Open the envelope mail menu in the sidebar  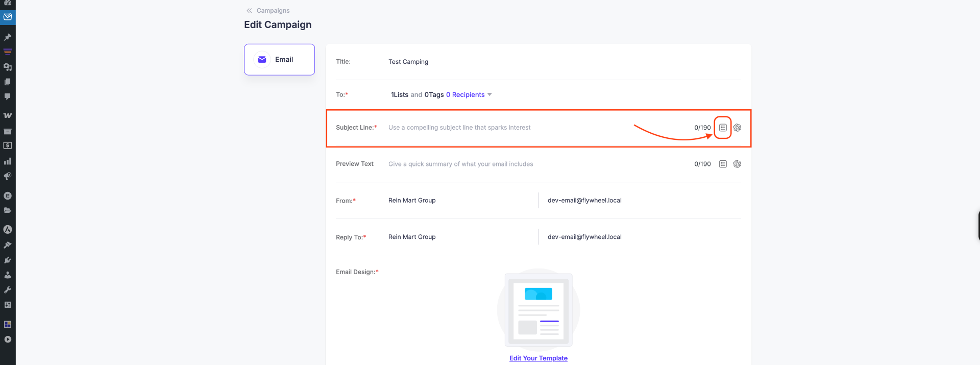(8, 17)
